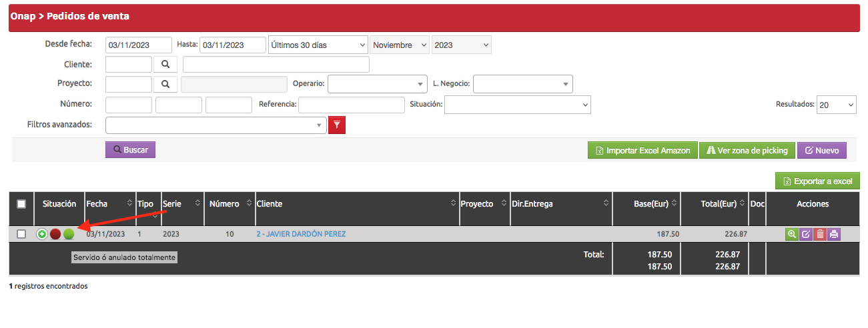Click the purple edit order icon
This screenshot has width=868, height=328.
click(805, 234)
